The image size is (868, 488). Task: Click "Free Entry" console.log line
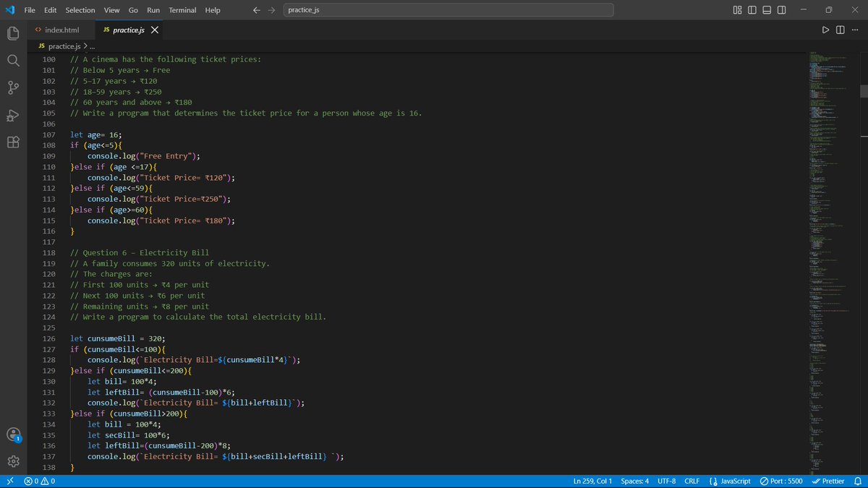tap(144, 156)
